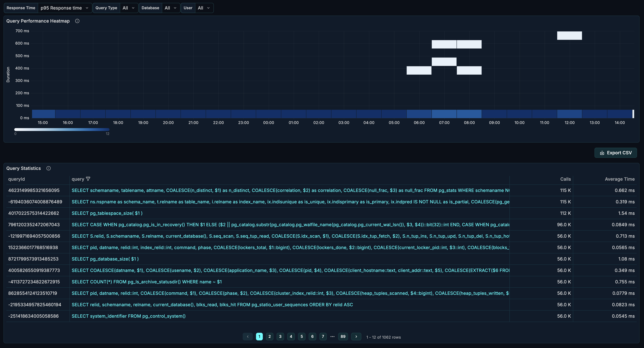Image resolution: width=644 pixels, height=348 pixels.
Task: Click the 700 ms heatmap cell at 12:00
Action: click(569, 36)
